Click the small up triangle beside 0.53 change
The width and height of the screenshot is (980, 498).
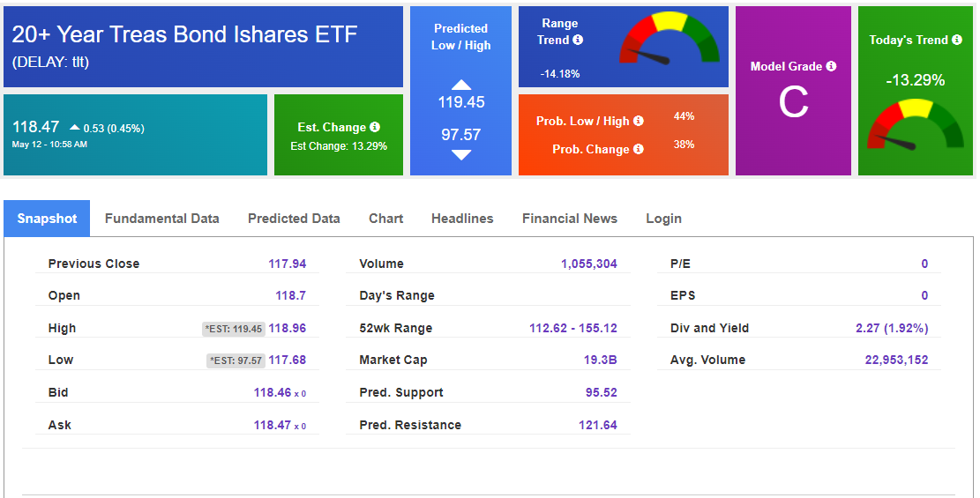click(74, 128)
